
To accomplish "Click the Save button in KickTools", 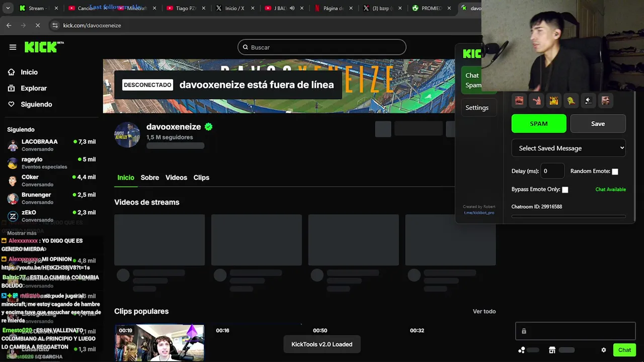I will point(598,124).
